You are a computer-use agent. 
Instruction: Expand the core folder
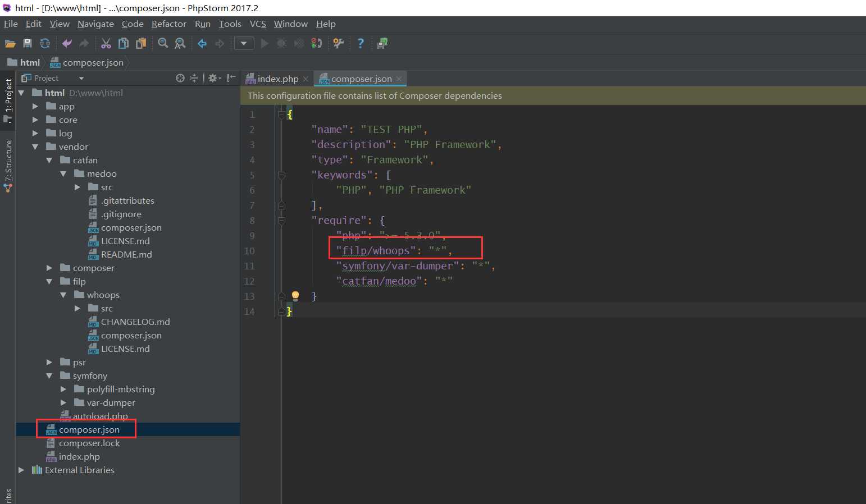tap(35, 120)
